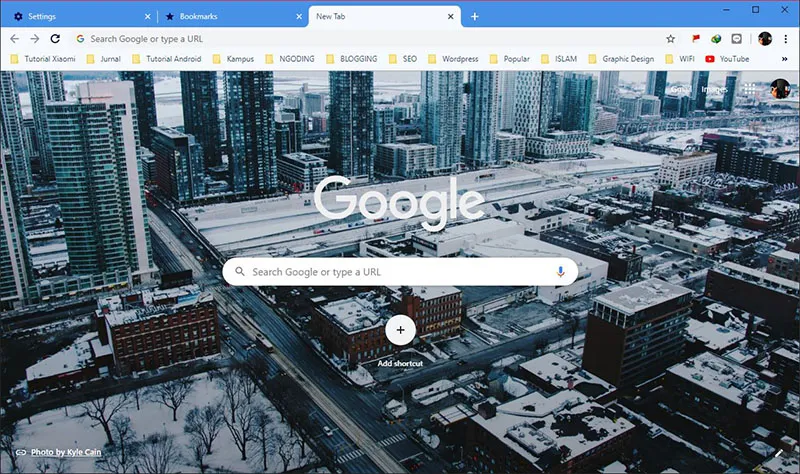Open the Photo by Kyle Cain link
The width and height of the screenshot is (800, 474).
pos(66,452)
